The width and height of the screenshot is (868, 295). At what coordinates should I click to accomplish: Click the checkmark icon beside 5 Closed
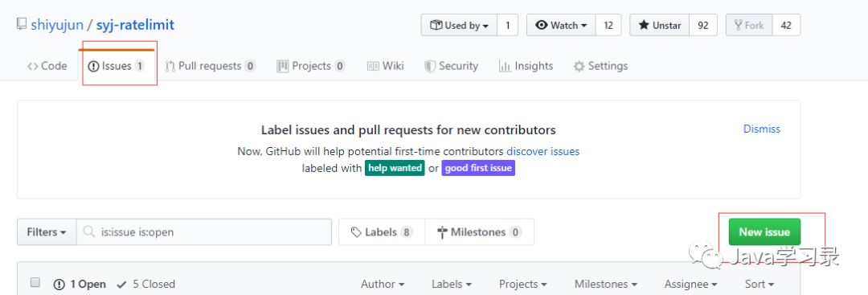coord(122,285)
